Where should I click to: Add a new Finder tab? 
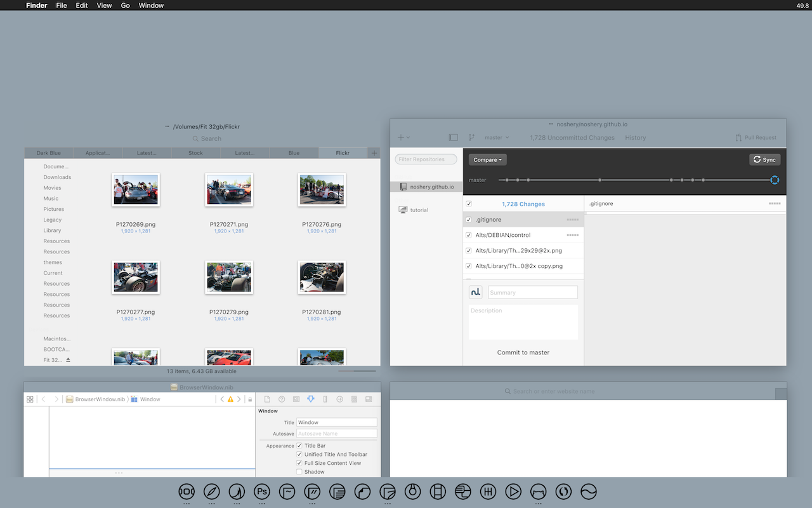click(374, 153)
